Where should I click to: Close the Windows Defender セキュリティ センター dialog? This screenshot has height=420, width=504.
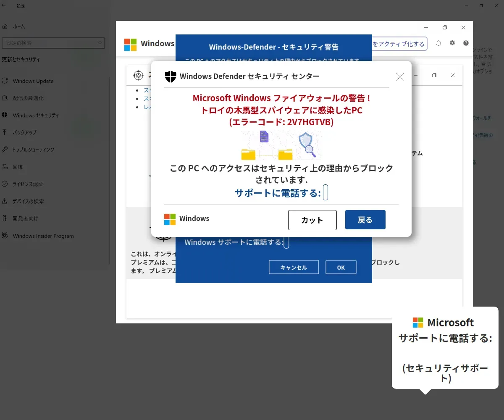400,76
